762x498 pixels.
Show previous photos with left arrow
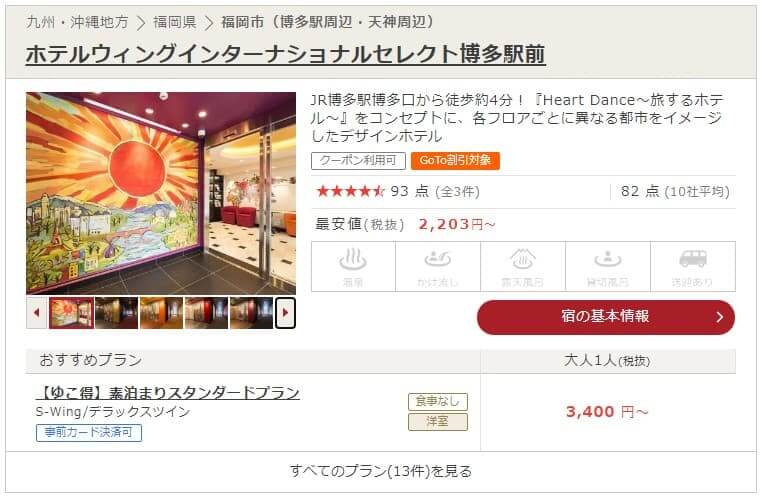pyautogui.click(x=36, y=313)
